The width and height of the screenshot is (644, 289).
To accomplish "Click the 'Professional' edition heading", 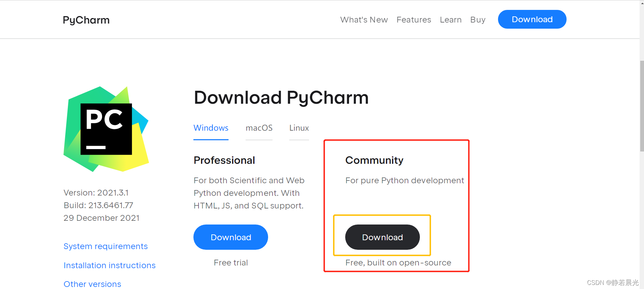I will coord(224,160).
